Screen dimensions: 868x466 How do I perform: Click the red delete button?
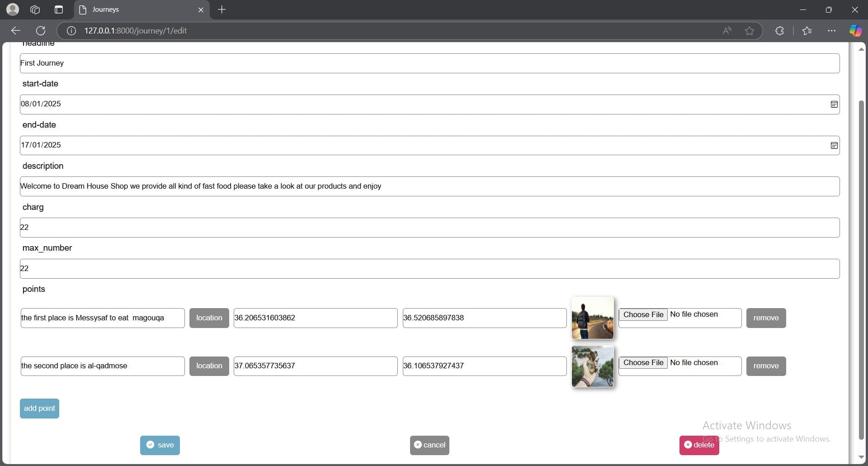click(x=699, y=445)
